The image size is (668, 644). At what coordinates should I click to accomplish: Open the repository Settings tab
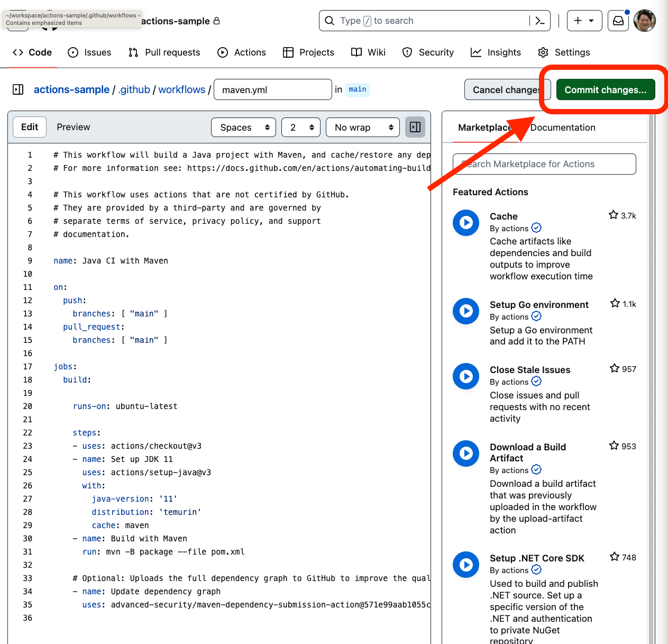[x=564, y=52]
